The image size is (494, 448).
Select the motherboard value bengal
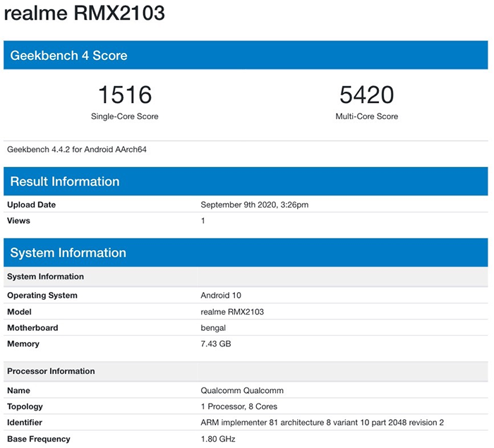point(213,328)
